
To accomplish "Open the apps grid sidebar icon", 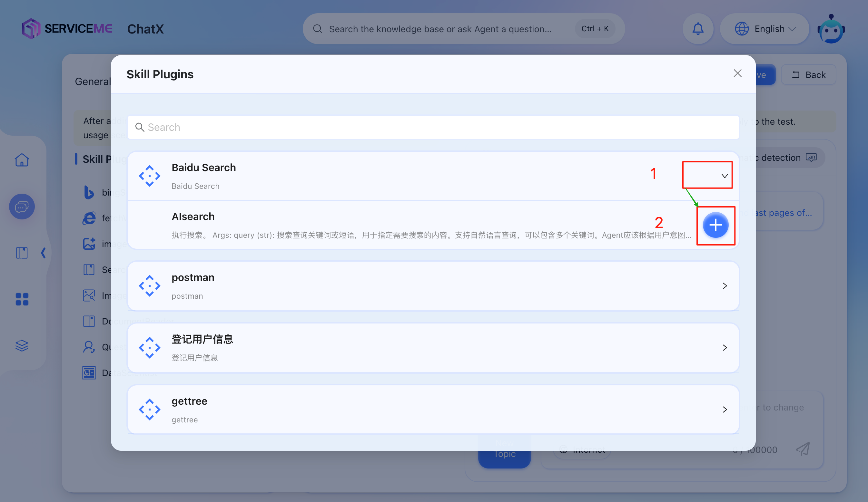I will (22, 299).
